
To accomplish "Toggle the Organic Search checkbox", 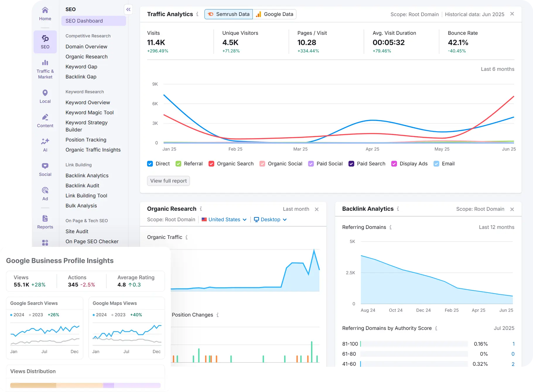I will 211,164.
